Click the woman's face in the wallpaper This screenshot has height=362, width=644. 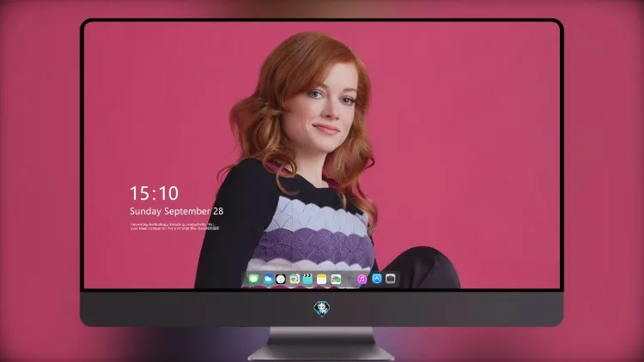tap(326, 111)
